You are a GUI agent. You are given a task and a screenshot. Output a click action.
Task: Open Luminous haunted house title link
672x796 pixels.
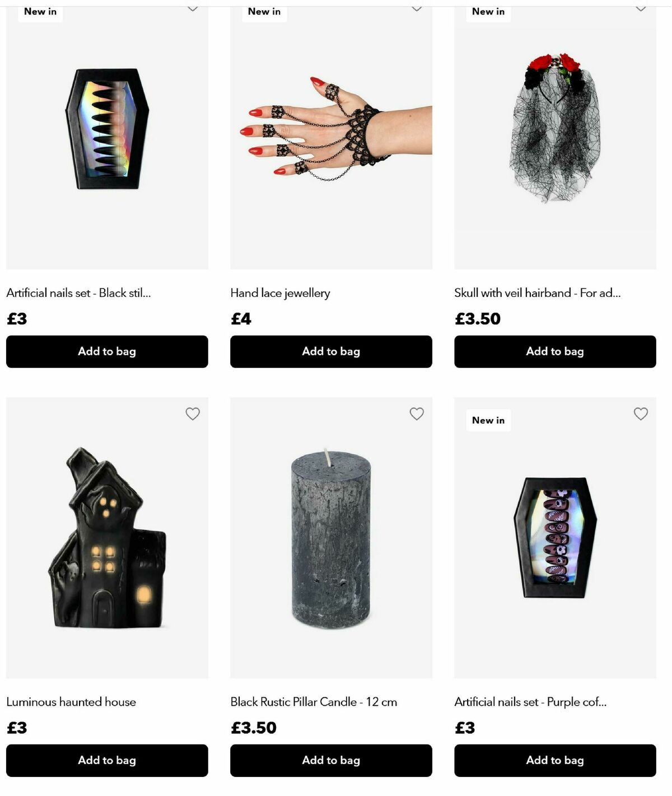click(x=71, y=701)
